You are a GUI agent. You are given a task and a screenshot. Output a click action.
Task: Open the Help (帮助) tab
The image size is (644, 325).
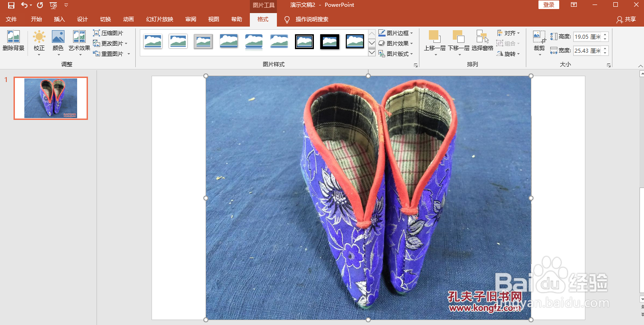point(237,19)
